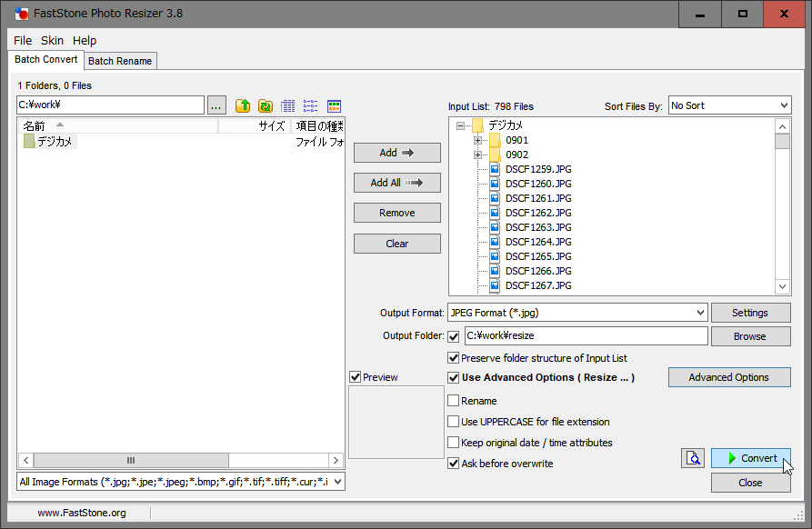Click the Output Folder path field
The width and height of the screenshot is (812, 529).
point(586,336)
